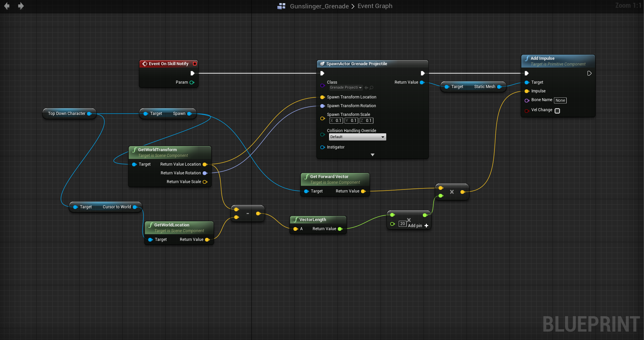Open the Grenade Projectile class dropdown
The image size is (644, 340).
346,88
